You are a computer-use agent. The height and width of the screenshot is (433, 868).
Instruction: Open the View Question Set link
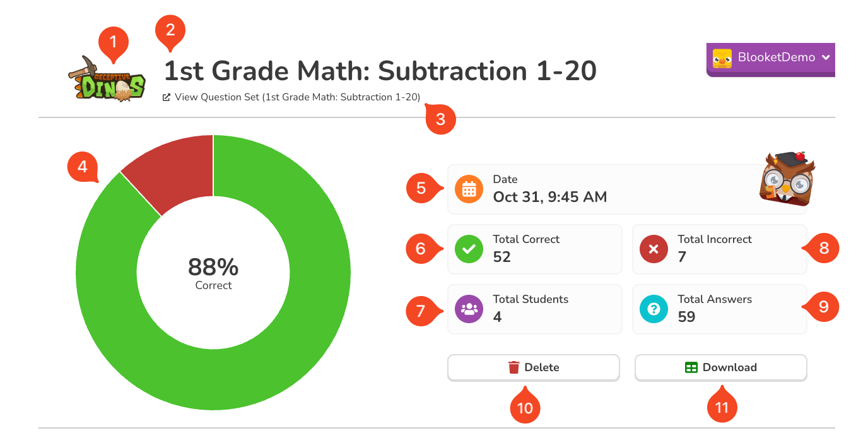point(296,97)
